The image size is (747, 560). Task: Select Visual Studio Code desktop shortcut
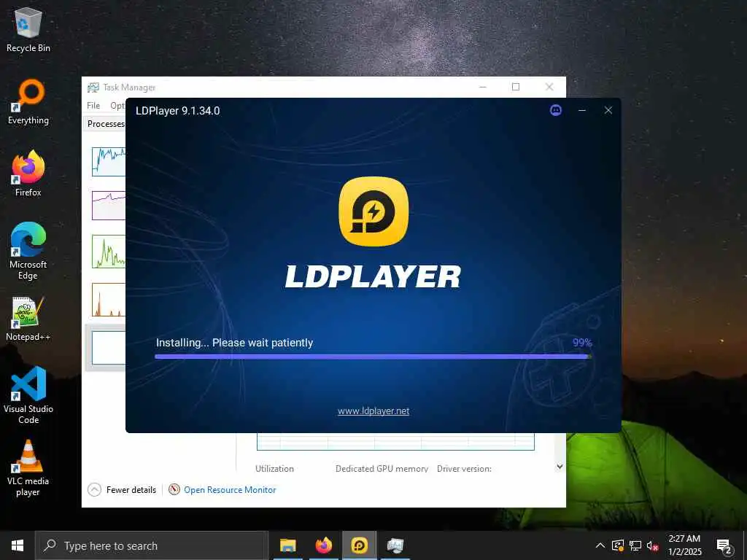pos(28,395)
